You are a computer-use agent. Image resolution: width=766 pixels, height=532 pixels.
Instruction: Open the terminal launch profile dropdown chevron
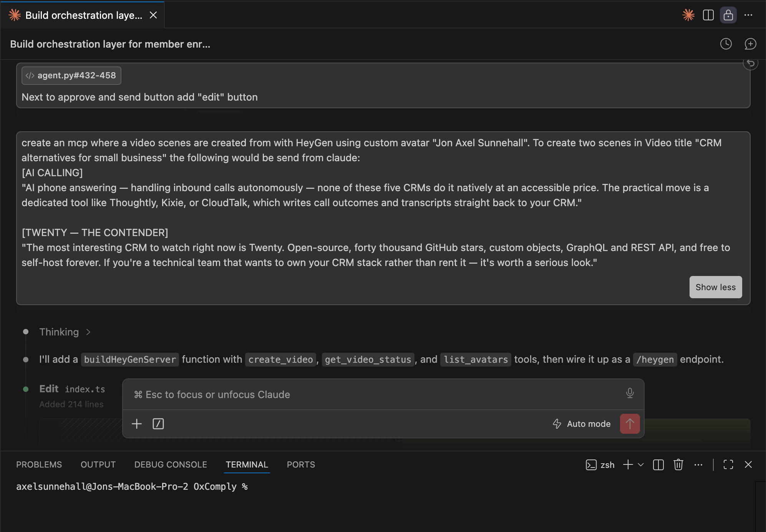[641, 465]
